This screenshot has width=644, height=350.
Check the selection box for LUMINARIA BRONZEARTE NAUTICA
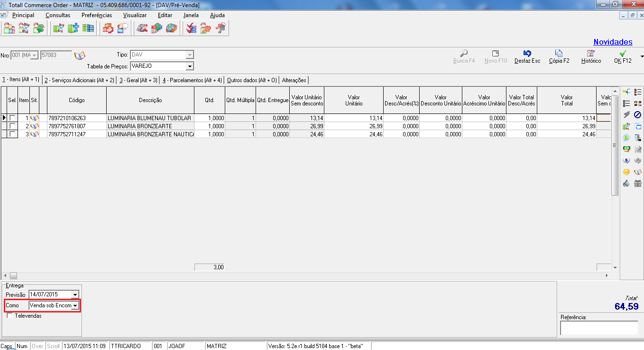(12, 134)
